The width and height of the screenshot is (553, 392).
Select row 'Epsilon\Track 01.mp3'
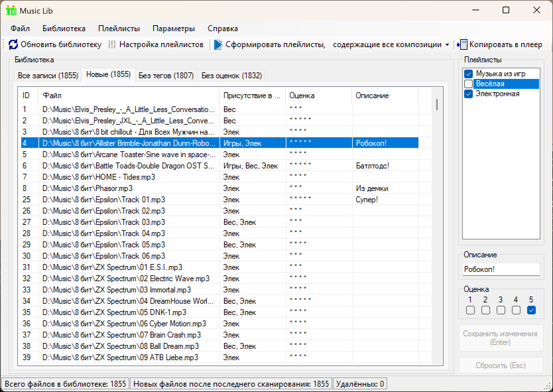[x=219, y=200]
